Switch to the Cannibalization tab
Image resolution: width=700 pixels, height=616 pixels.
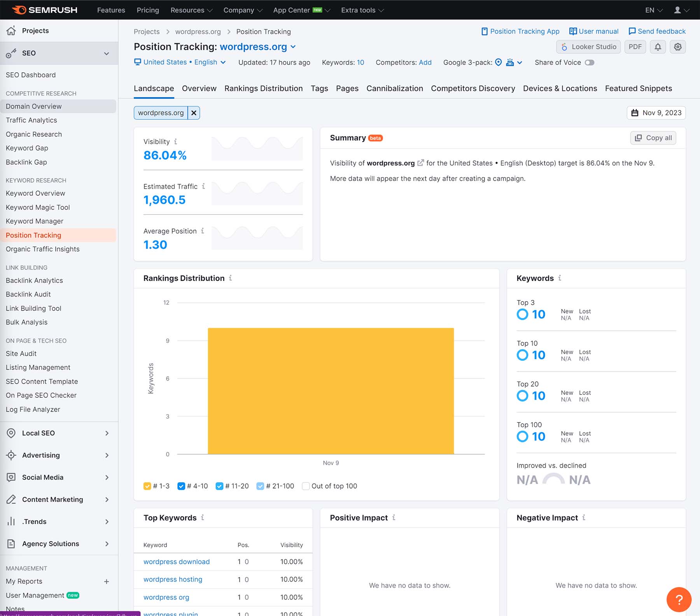tap(395, 88)
